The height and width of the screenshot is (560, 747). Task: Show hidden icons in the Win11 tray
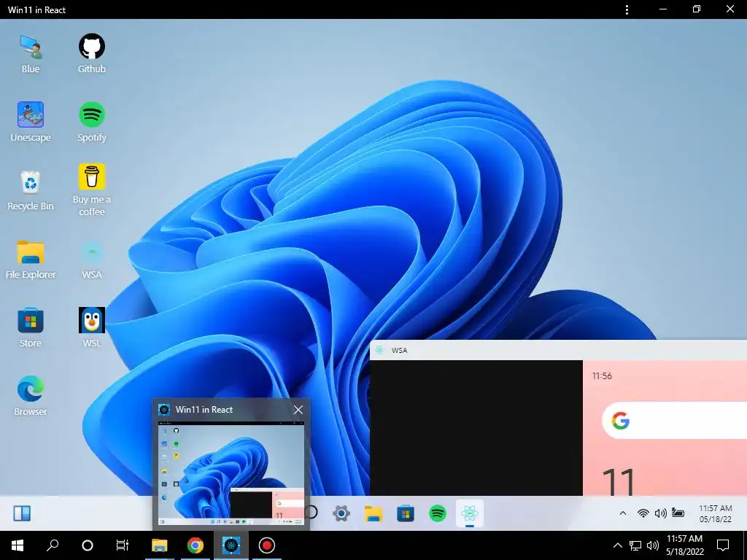[623, 513]
